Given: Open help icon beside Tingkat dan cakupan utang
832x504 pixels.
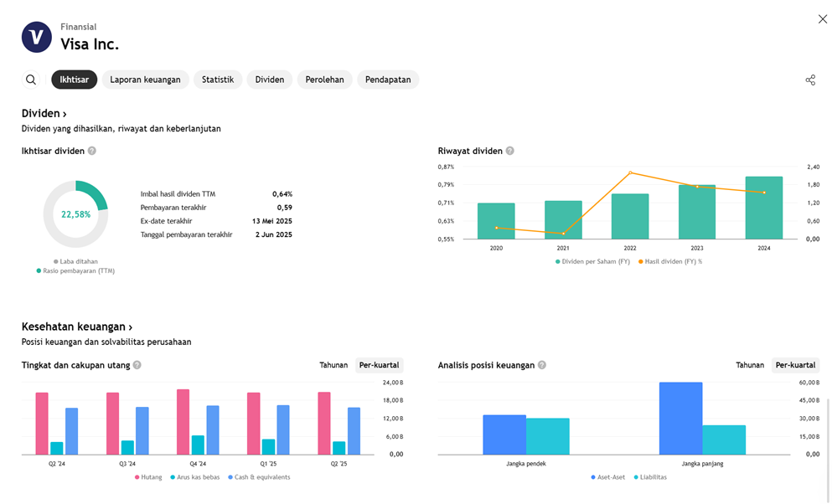Looking at the screenshot, I should [x=137, y=365].
